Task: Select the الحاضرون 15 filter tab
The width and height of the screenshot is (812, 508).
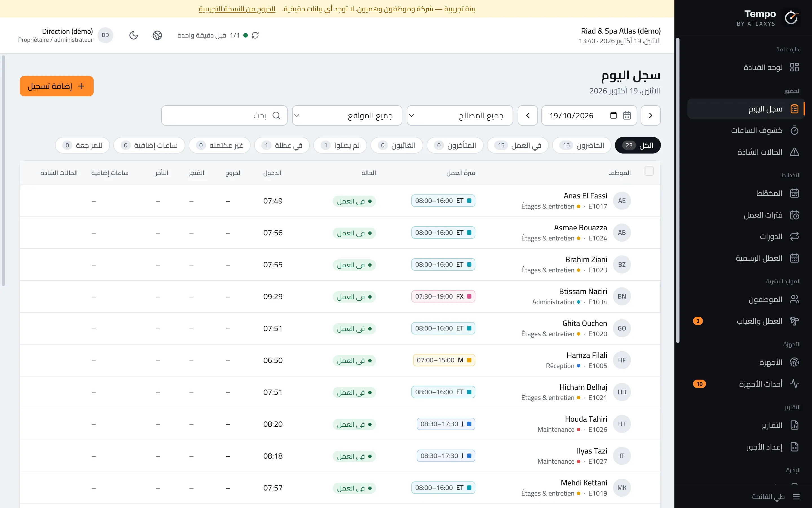Action: tap(581, 145)
